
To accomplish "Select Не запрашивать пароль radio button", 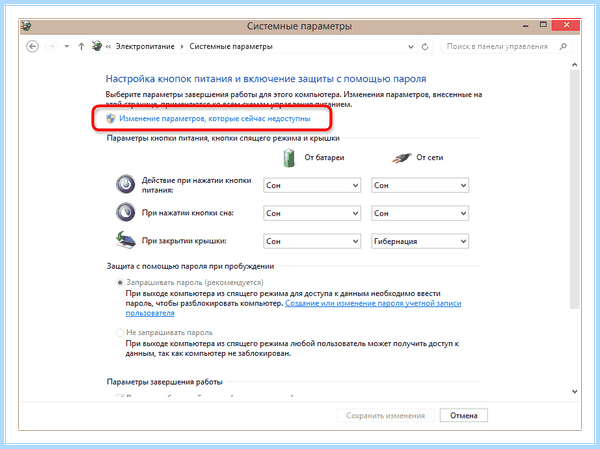I will 120,332.
